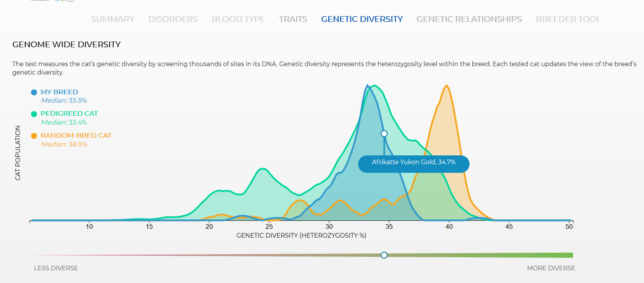This screenshot has width=644, height=283.
Task: Open the Summary tab
Action: tap(113, 19)
